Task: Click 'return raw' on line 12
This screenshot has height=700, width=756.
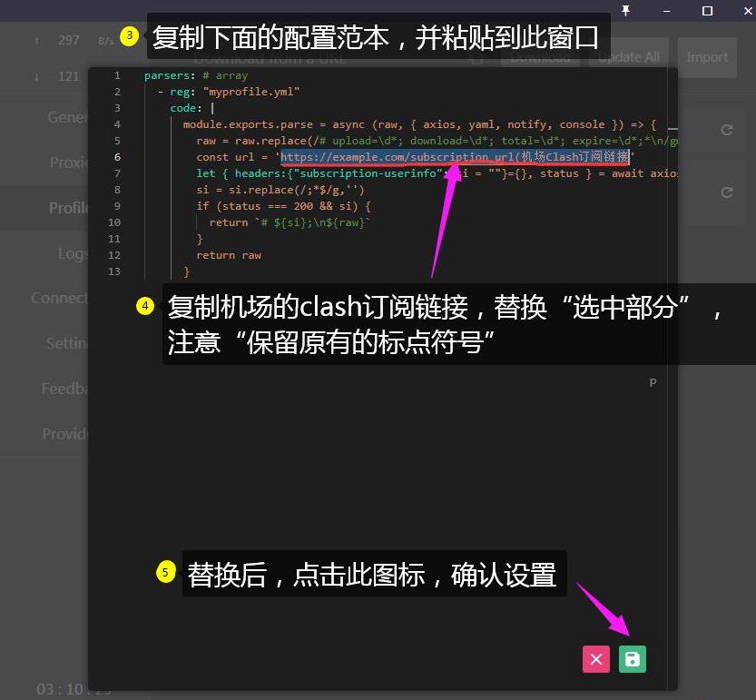Action: [x=229, y=256]
